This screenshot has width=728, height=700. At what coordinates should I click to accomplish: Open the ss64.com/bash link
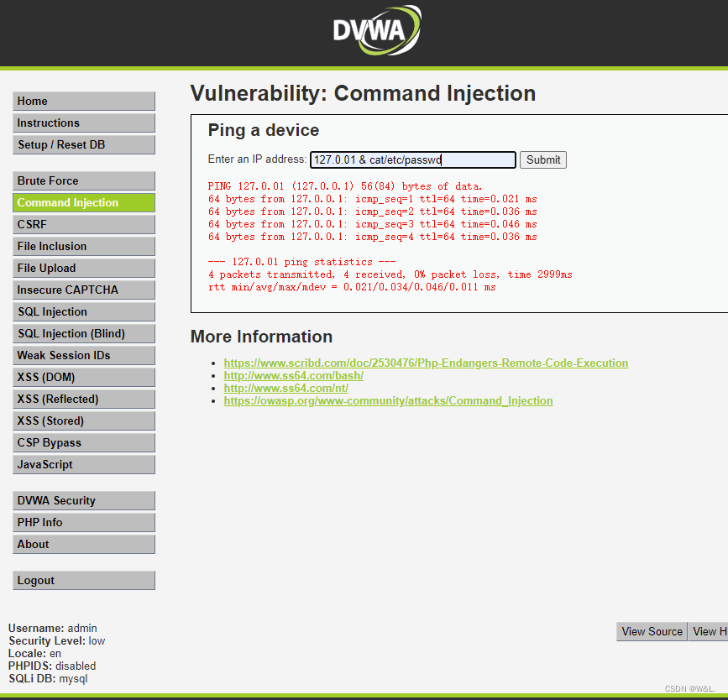pos(293,375)
